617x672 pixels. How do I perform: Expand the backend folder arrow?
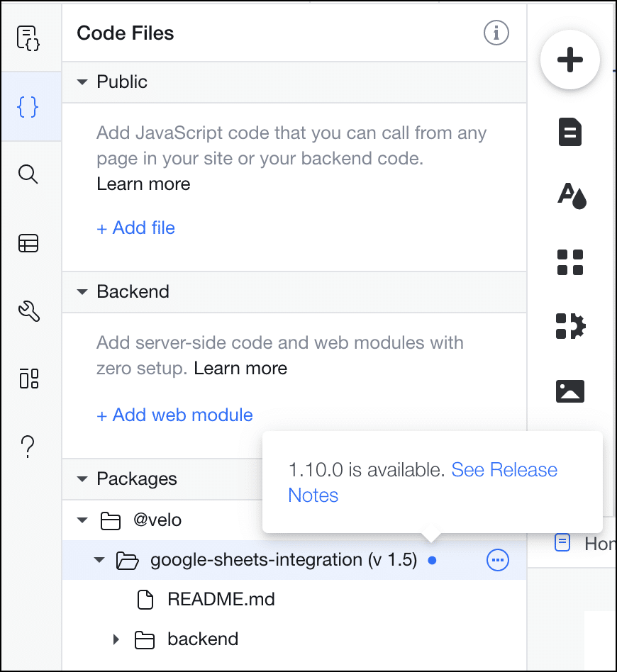[x=116, y=639]
